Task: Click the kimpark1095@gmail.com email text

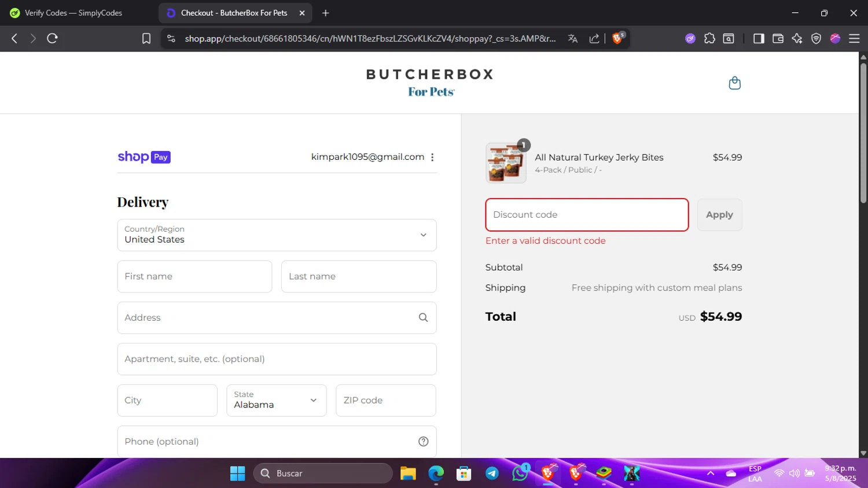Action: [x=367, y=157]
